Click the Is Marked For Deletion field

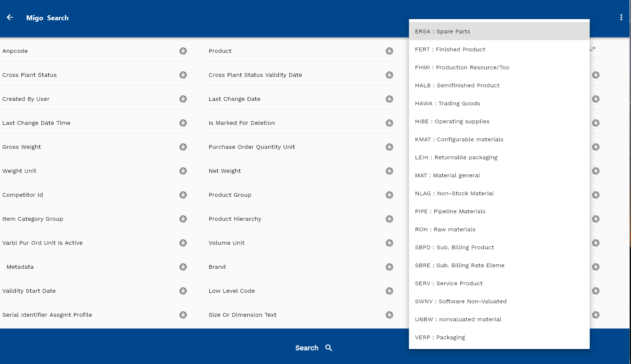pyautogui.click(x=293, y=123)
